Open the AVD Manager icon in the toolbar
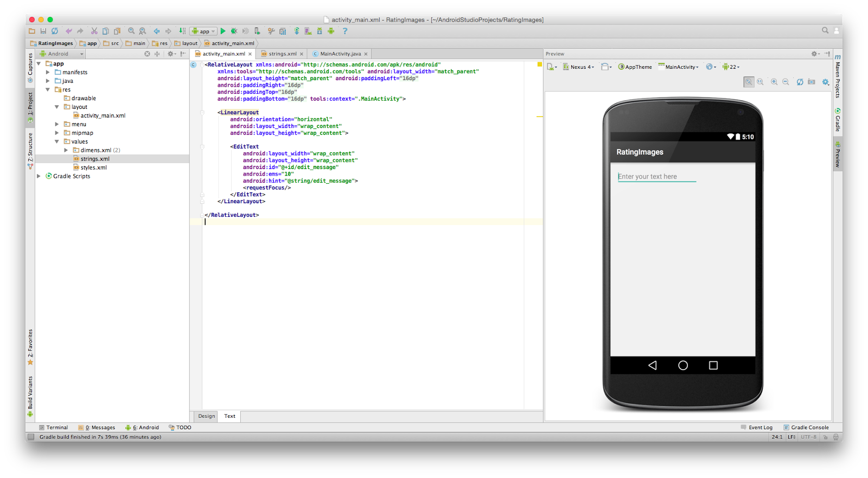 (x=308, y=31)
